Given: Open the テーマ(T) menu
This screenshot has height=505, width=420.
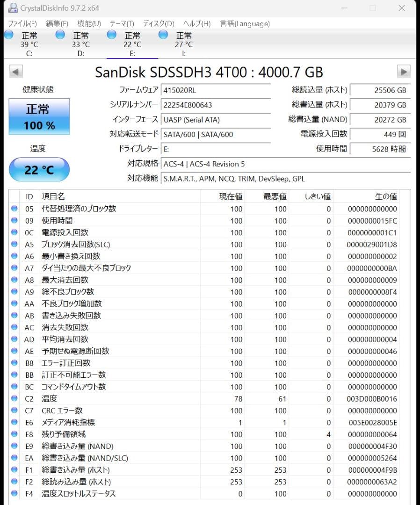Looking at the screenshot, I should point(122,23).
